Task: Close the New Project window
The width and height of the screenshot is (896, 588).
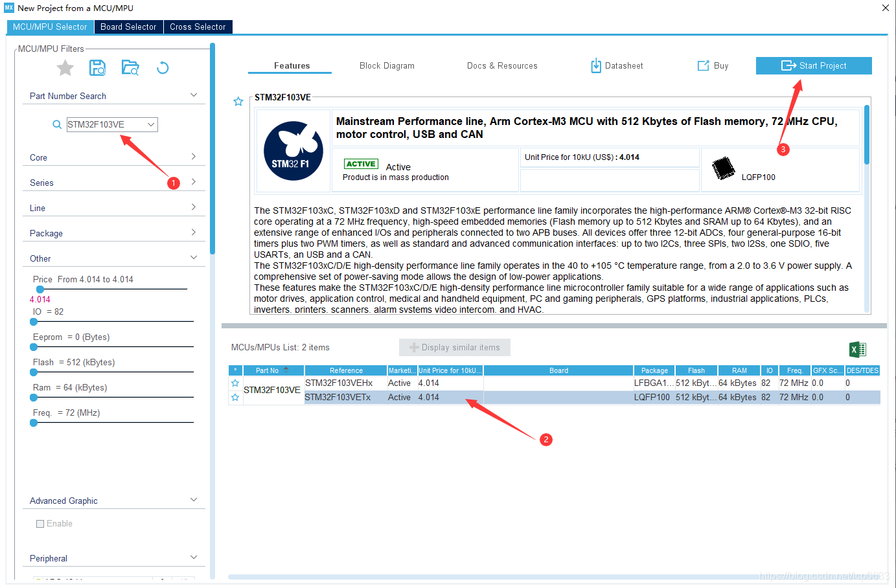Action: coord(885,8)
